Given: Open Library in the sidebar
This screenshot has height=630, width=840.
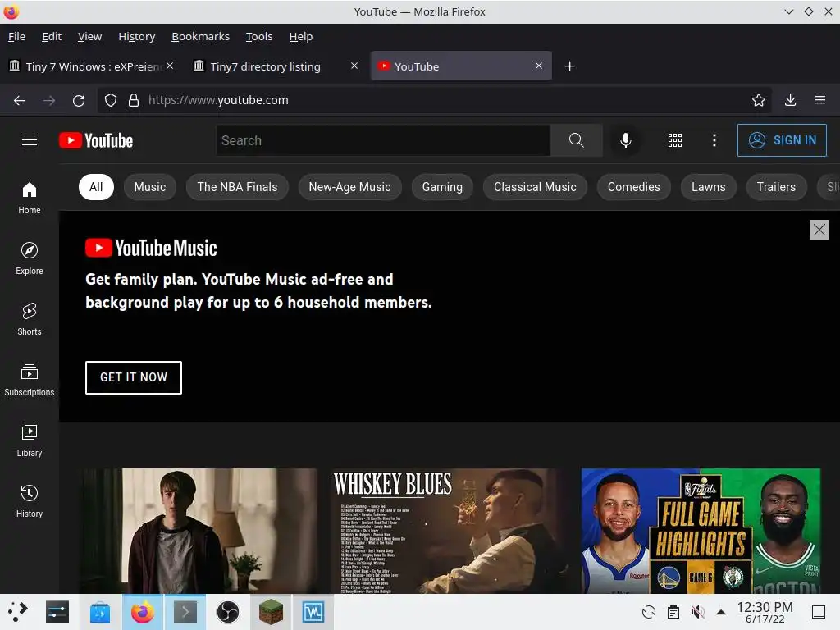Looking at the screenshot, I should 30,441.
